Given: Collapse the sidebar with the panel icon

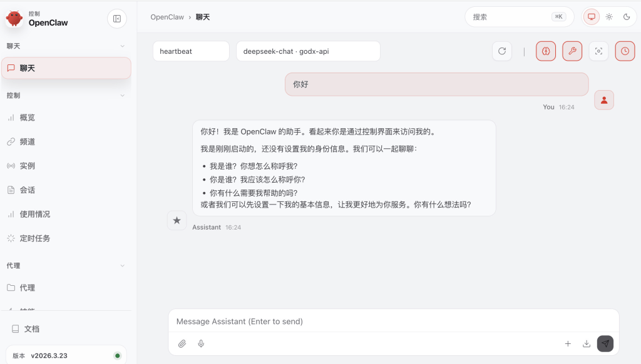Looking at the screenshot, I should pyautogui.click(x=116, y=18).
